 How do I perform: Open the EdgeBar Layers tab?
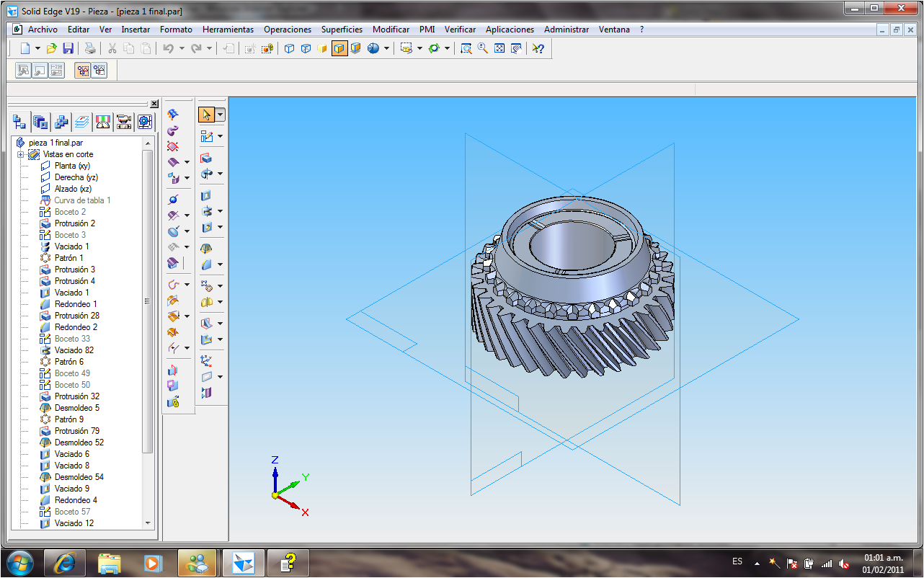(83, 122)
